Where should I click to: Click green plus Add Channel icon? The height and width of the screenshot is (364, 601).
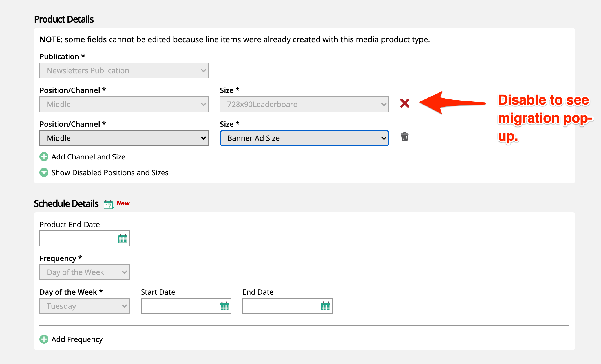click(44, 157)
